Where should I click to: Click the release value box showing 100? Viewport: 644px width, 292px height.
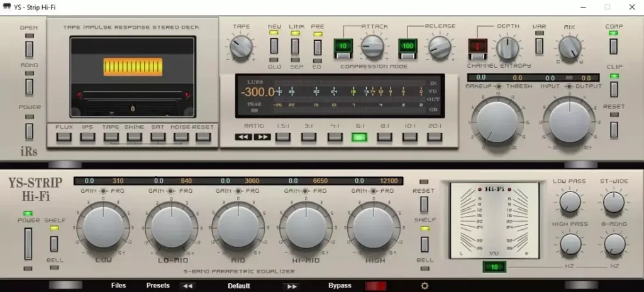click(408, 46)
